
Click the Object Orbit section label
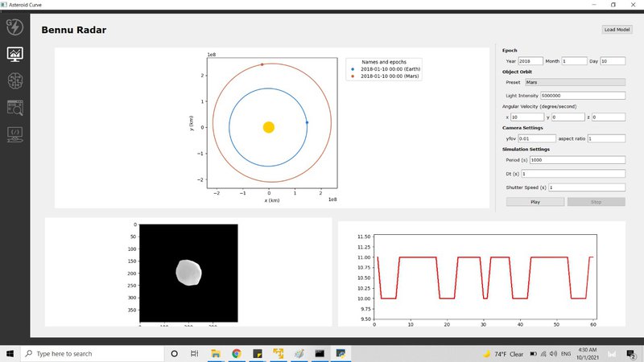coord(517,72)
